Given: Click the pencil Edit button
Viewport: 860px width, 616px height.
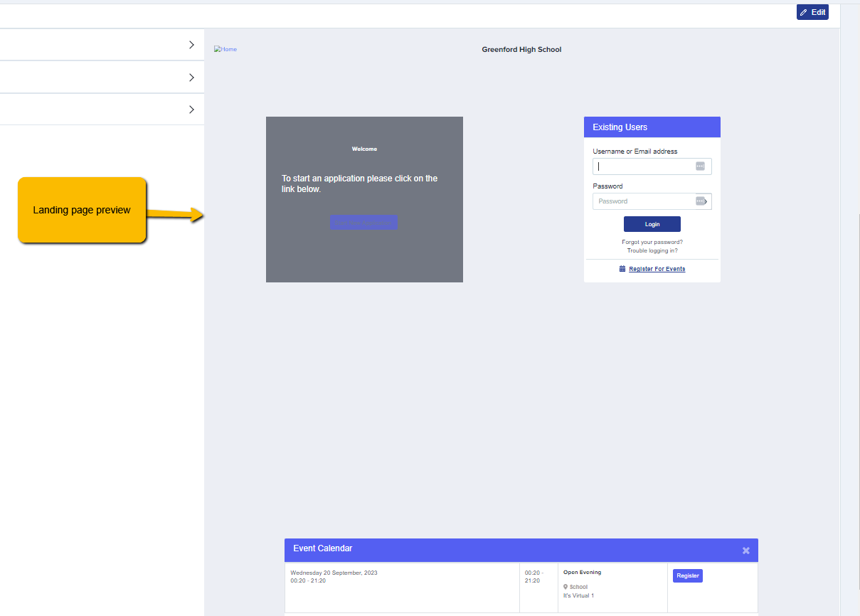Looking at the screenshot, I should coord(812,12).
